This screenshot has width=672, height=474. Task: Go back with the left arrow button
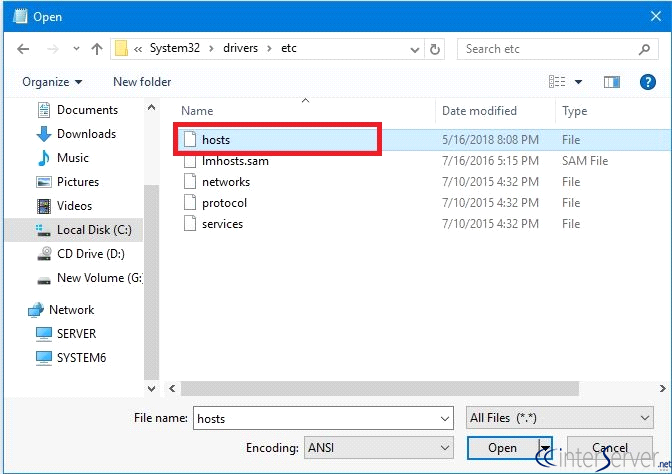pyautogui.click(x=23, y=49)
